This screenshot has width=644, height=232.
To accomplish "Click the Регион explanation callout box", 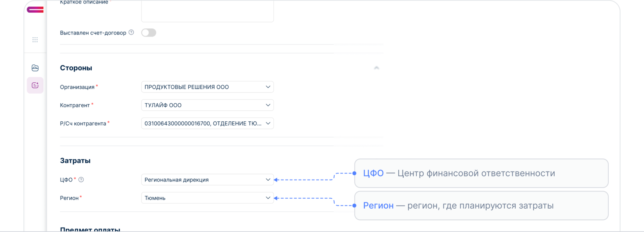I will [481, 206].
